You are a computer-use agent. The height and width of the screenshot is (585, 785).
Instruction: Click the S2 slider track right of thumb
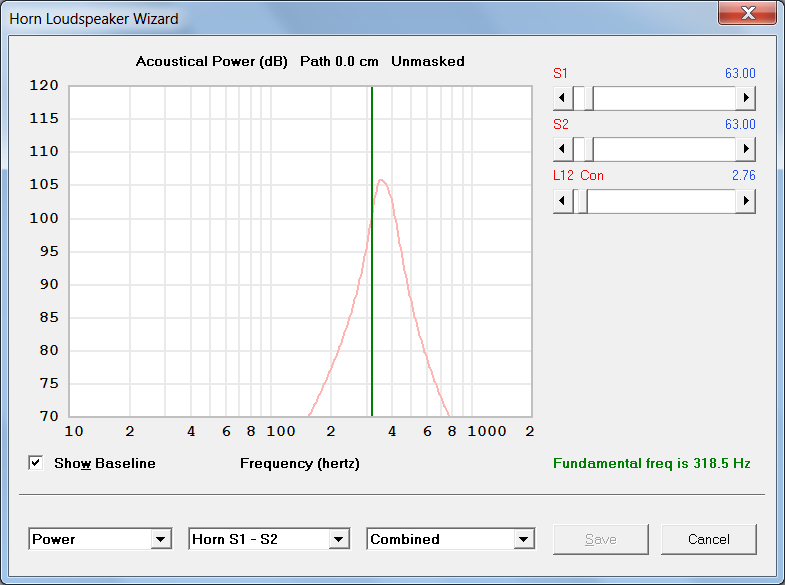click(664, 149)
